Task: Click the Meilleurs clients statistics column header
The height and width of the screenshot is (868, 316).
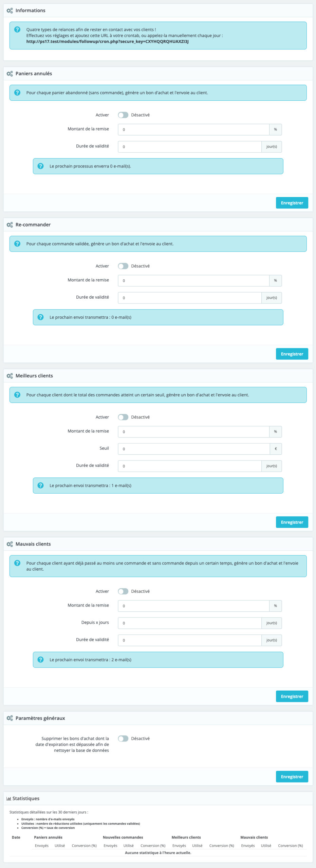Action: coord(186,837)
